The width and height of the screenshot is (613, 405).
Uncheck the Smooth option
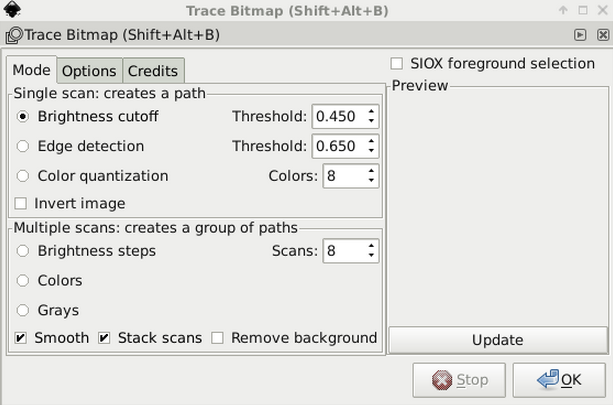(21, 338)
